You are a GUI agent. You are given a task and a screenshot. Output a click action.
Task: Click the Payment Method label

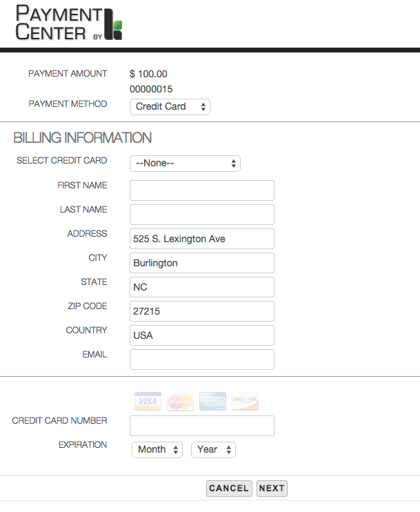click(x=68, y=104)
